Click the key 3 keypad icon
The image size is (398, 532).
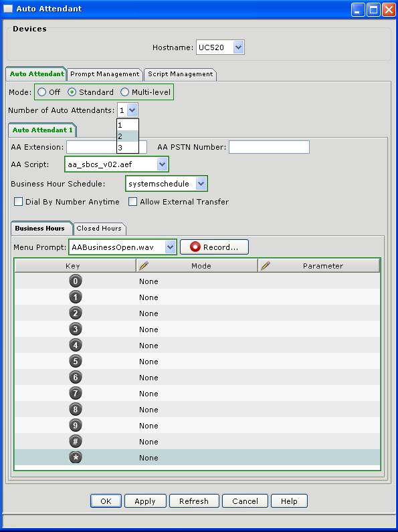pyautogui.click(x=76, y=329)
